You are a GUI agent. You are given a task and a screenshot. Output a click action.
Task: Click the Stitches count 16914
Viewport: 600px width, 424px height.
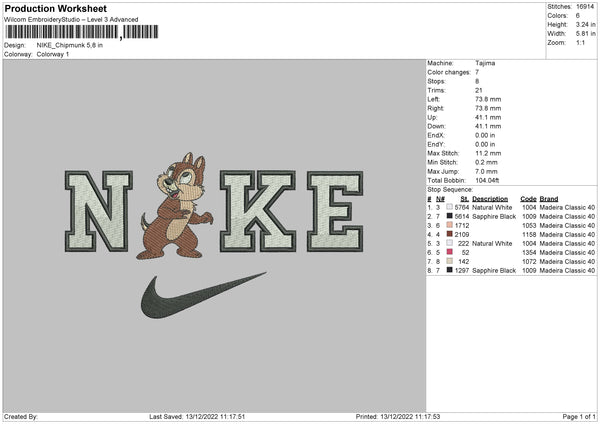[585, 7]
